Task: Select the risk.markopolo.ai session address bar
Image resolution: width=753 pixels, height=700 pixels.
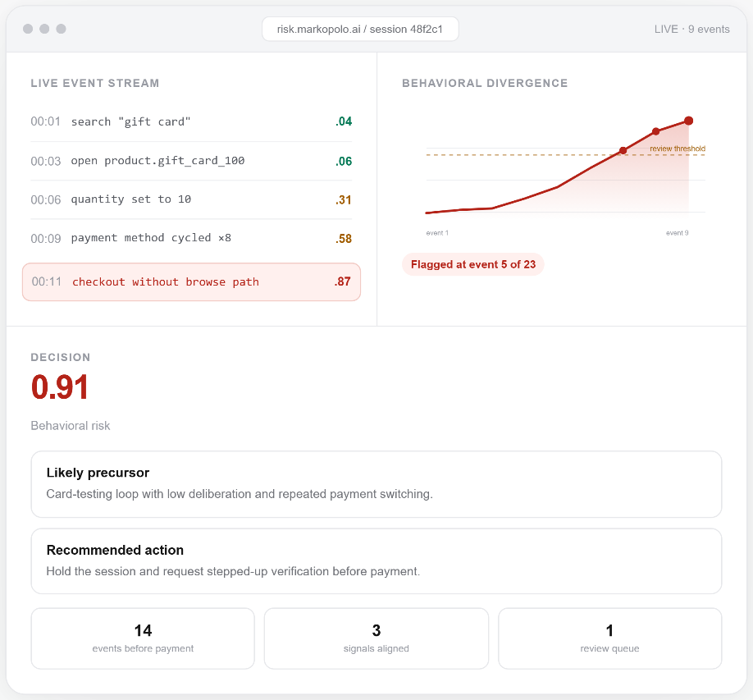Action: 360,29
